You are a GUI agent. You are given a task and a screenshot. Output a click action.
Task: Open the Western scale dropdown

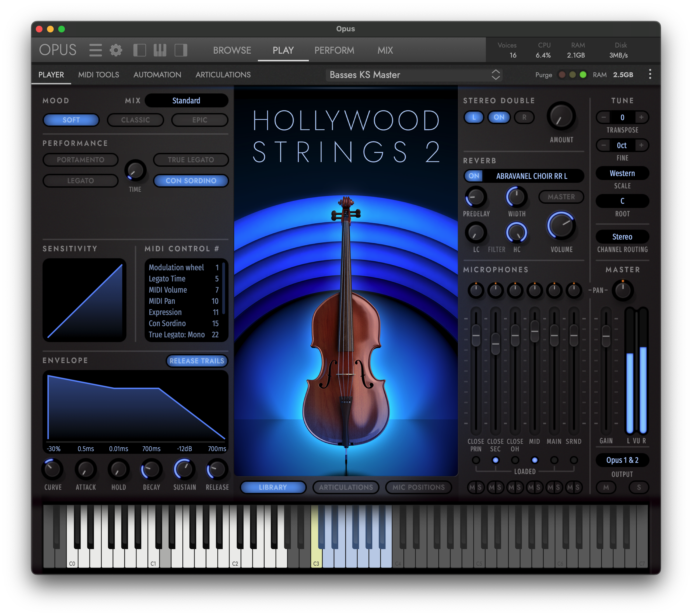[x=622, y=173]
